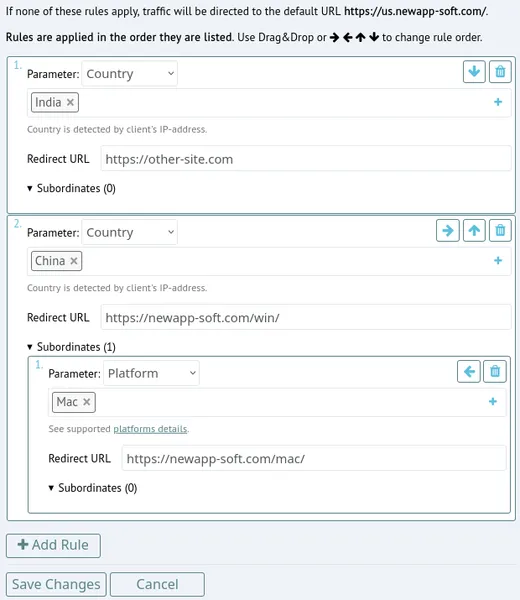Open Parameter dropdown of rule 2
Screen dimensions: 520x600
click(129, 232)
